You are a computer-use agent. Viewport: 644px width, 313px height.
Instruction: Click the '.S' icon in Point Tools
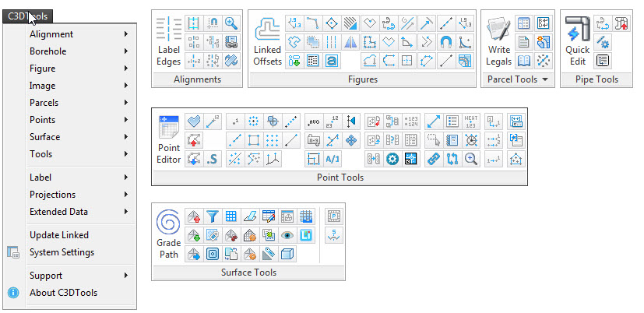click(213, 159)
